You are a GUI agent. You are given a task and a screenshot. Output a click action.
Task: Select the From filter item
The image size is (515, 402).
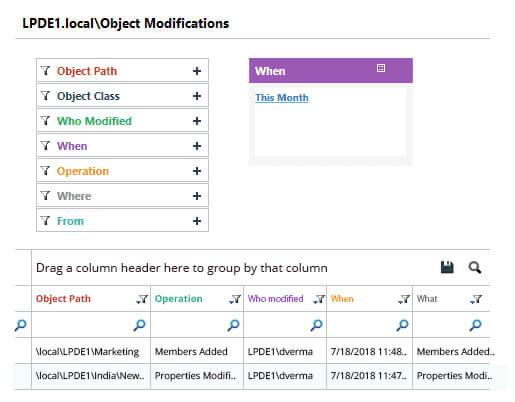tap(122, 221)
